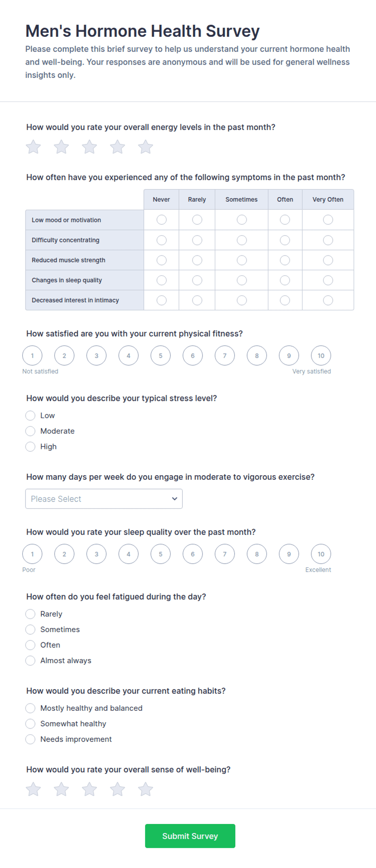This screenshot has height=868, width=376.
Task: Click the first star under well-being question
Action: coord(33,789)
